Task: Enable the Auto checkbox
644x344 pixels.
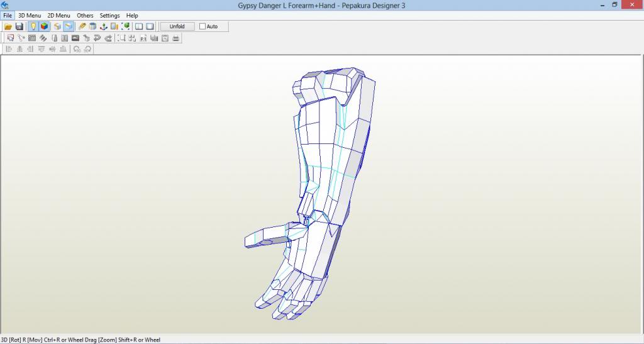Action: 203,26
